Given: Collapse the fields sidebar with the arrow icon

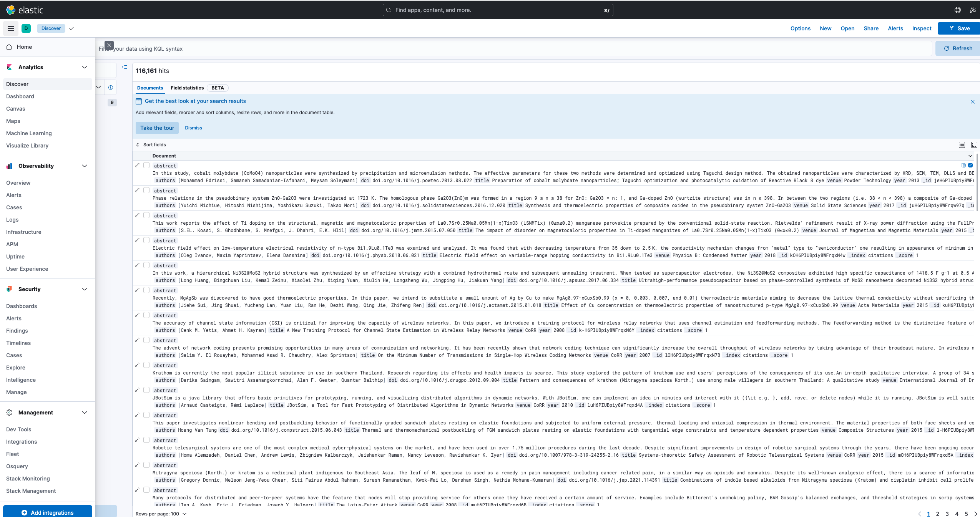Looking at the screenshot, I should [x=125, y=67].
